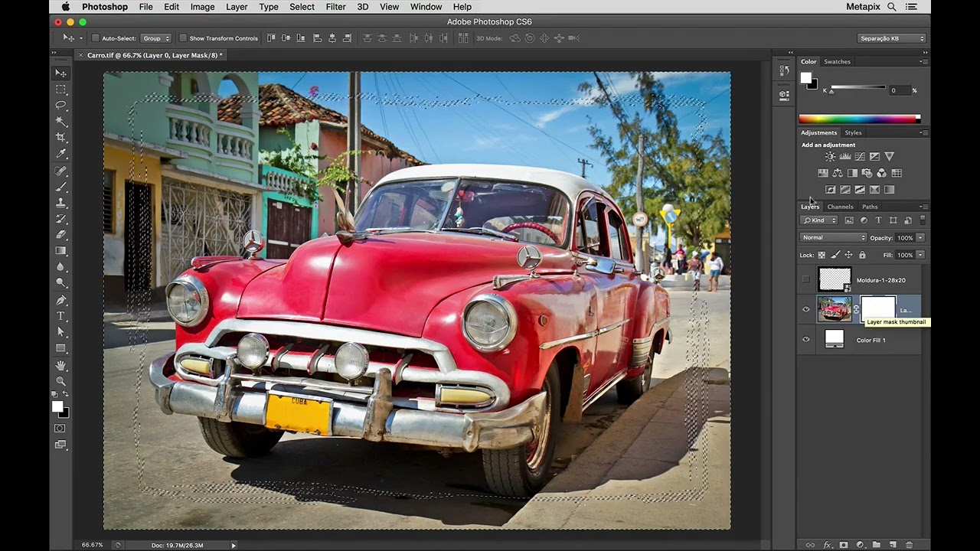Viewport: 980px width, 551px height.
Task: Add a Vibrance adjustment
Action: 889,156
